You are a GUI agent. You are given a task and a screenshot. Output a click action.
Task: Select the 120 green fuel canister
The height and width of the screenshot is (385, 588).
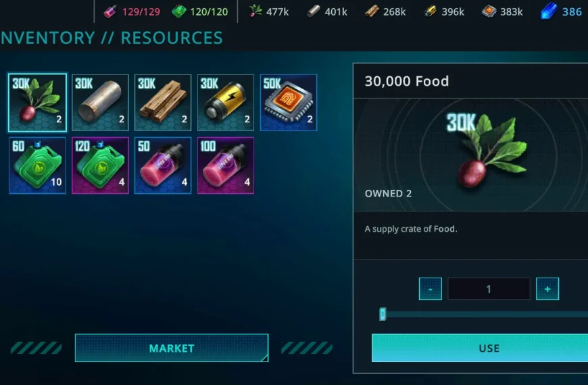tap(100, 165)
